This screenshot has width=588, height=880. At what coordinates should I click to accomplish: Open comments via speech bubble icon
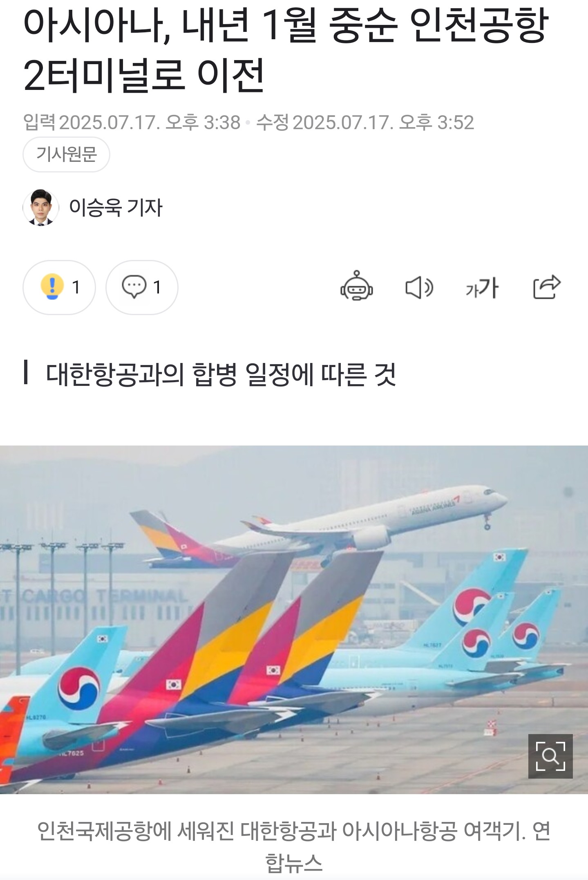point(134,287)
